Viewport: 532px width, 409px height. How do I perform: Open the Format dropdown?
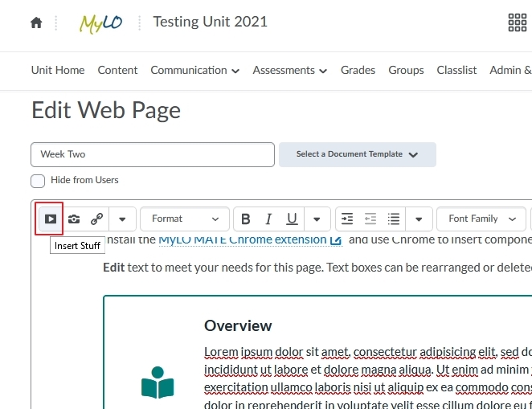point(185,219)
